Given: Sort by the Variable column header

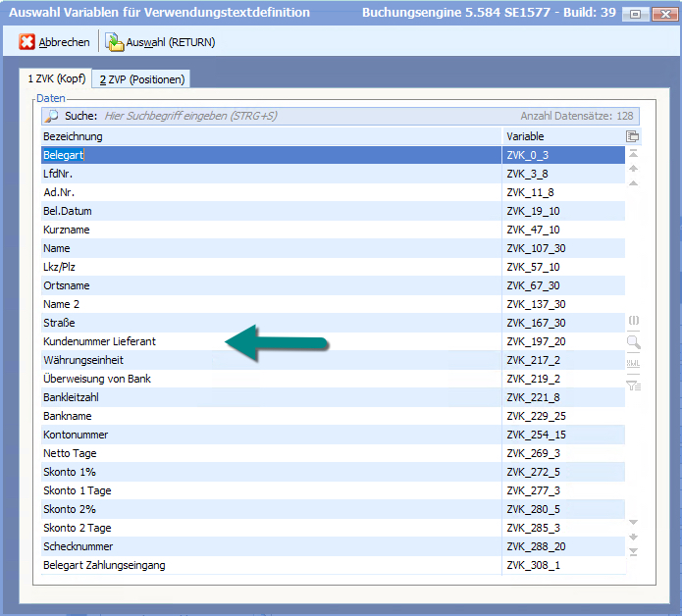Looking at the screenshot, I should 562,136.
